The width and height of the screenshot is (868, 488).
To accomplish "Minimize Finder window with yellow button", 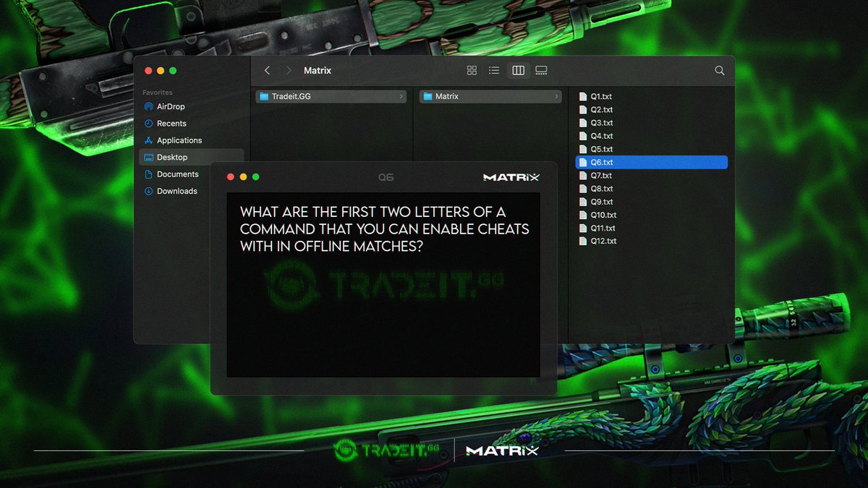I will pos(161,71).
